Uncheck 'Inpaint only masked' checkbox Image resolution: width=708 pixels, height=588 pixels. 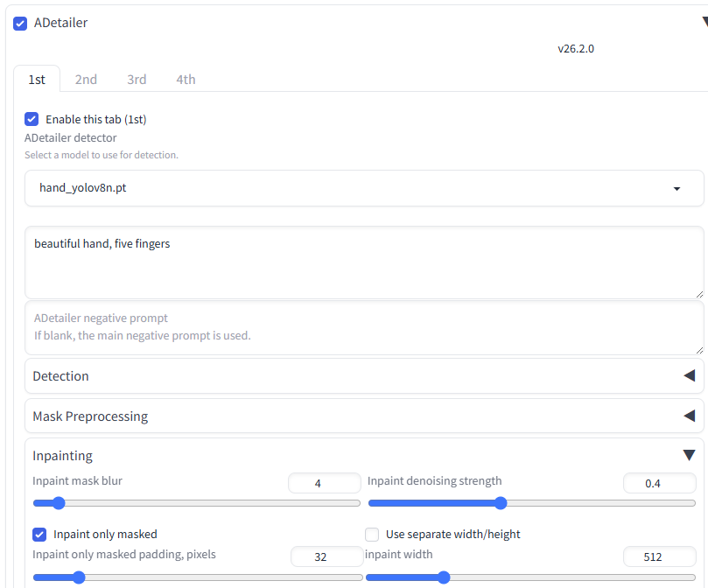pos(39,535)
